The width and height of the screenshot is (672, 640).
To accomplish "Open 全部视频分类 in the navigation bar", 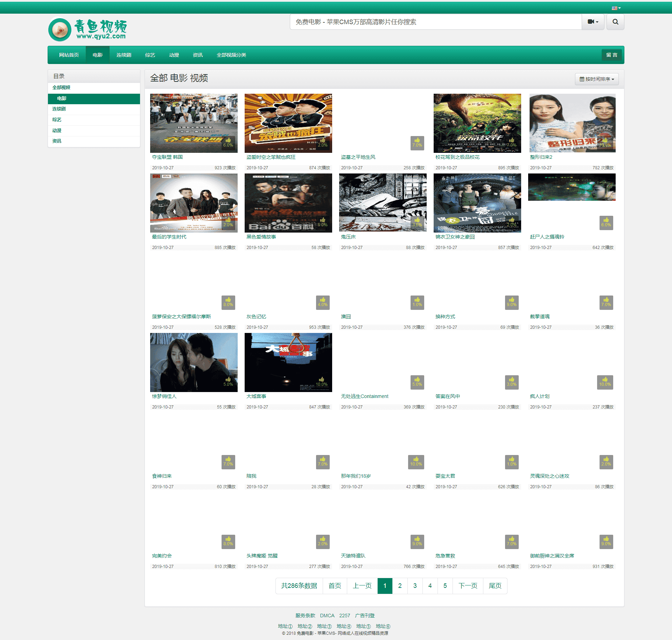I will click(231, 55).
